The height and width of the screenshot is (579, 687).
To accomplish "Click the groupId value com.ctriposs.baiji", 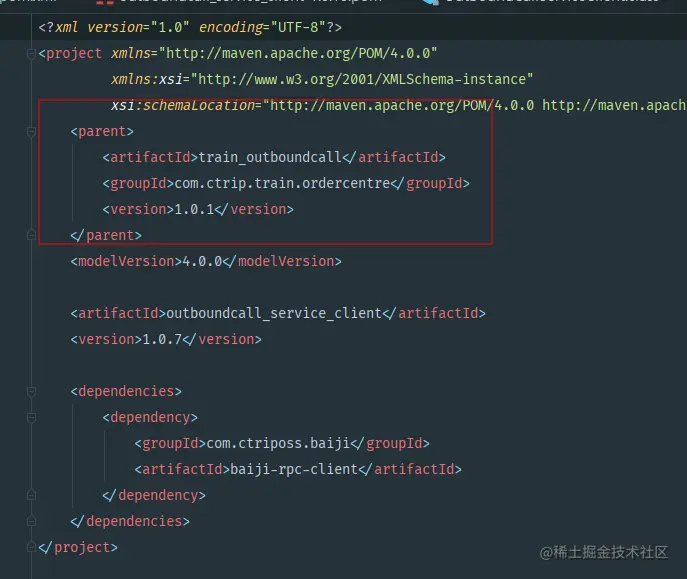I will [278, 444].
